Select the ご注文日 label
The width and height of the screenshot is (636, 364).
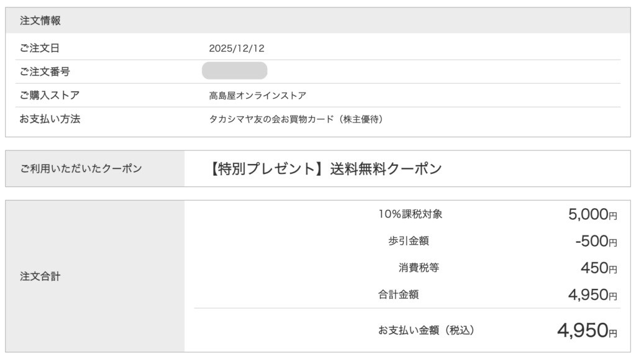pyautogui.click(x=40, y=48)
